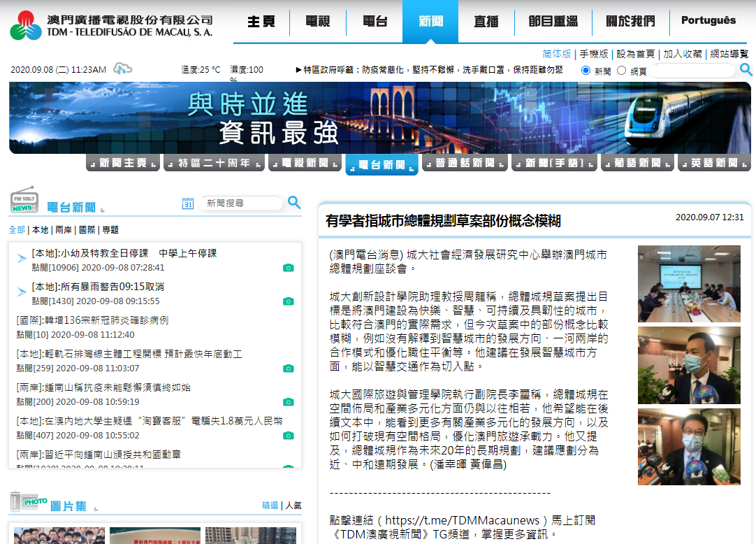The height and width of the screenshot is (544, 756).
Task: Click camera icon for 小幼及特教全日停課 story
Action: point(289,268)
